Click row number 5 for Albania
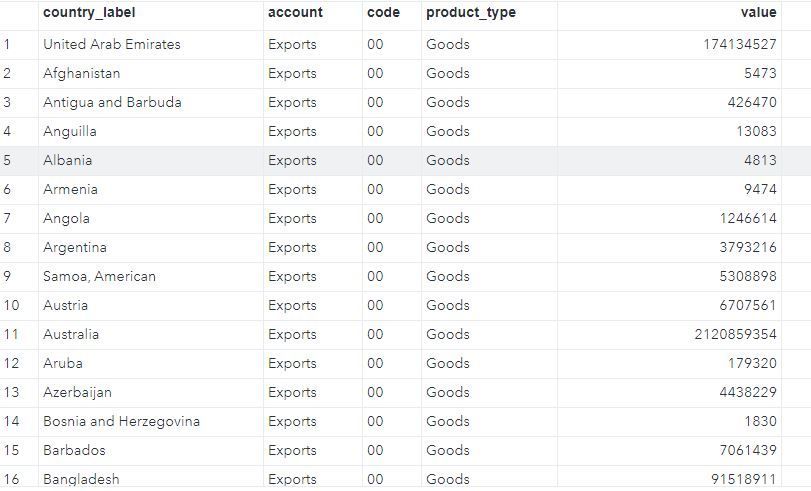 click(x=7, y=160)
